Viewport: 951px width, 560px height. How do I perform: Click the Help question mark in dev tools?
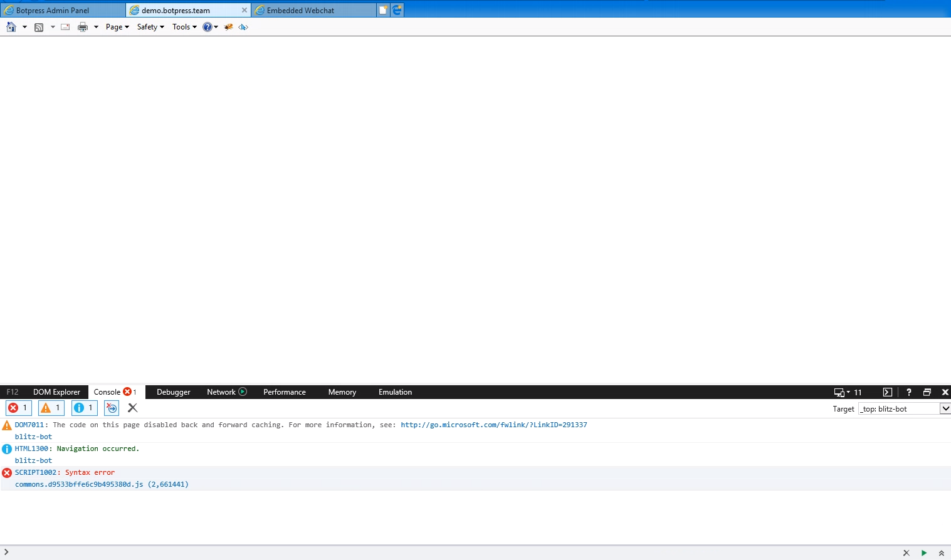coord(908,392)
